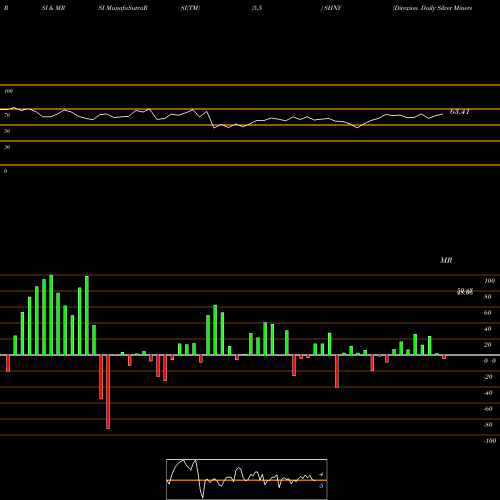Viewport: 500px width, 500px height.
Task: Click the -20 label on MR axis
Action: click(488, 377)
